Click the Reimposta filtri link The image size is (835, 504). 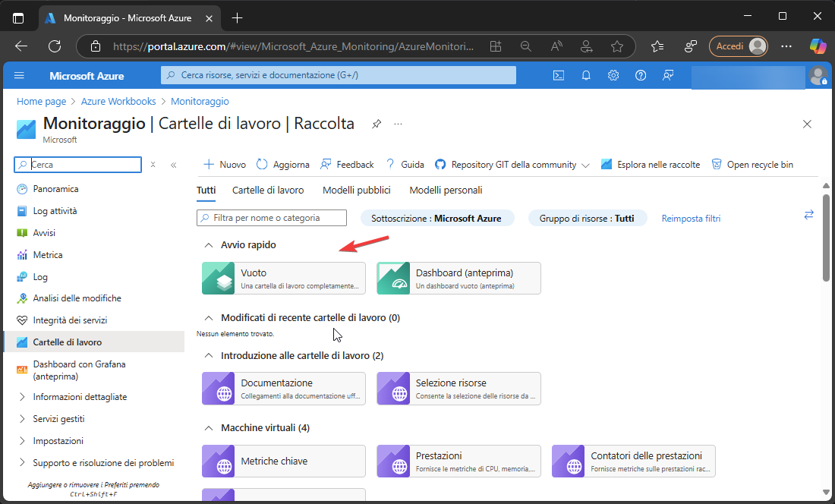tap(691, 219)
